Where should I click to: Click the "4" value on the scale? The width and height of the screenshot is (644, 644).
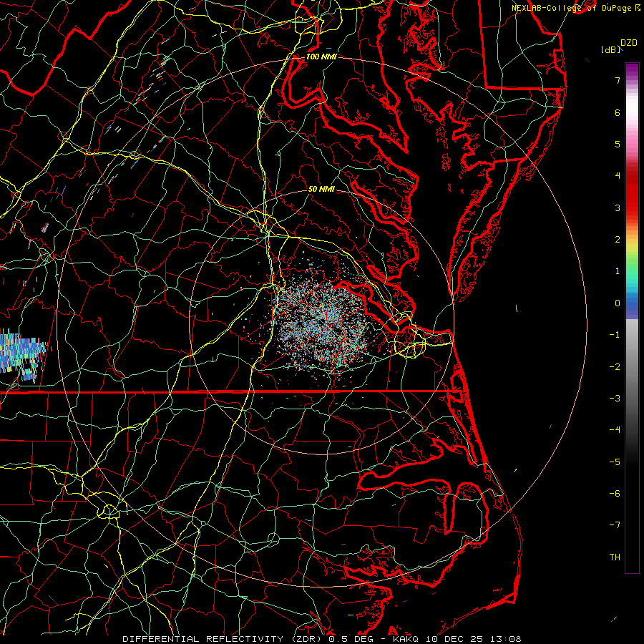pyautogui.click(x=618, y=176)
